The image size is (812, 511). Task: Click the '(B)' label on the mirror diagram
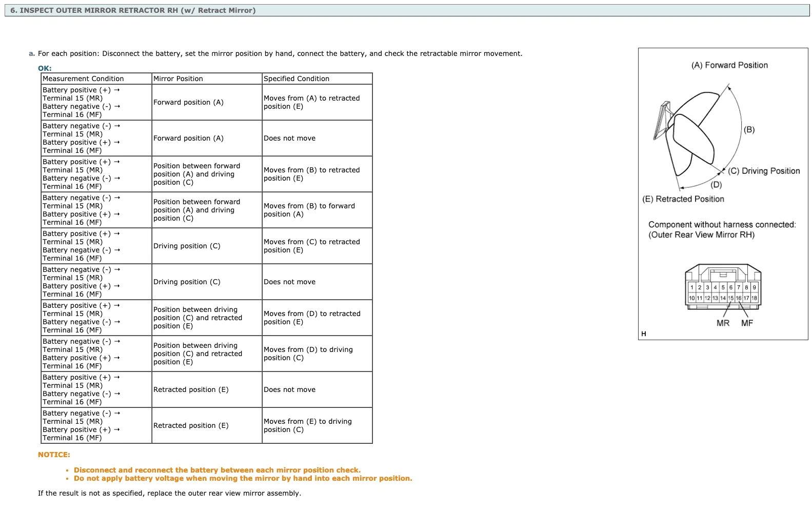click(749, 130)
